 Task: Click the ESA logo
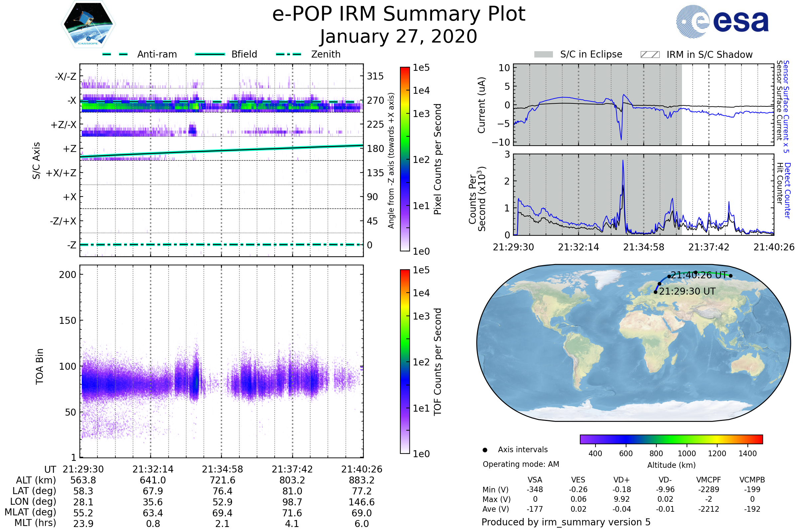pos(722,21)
